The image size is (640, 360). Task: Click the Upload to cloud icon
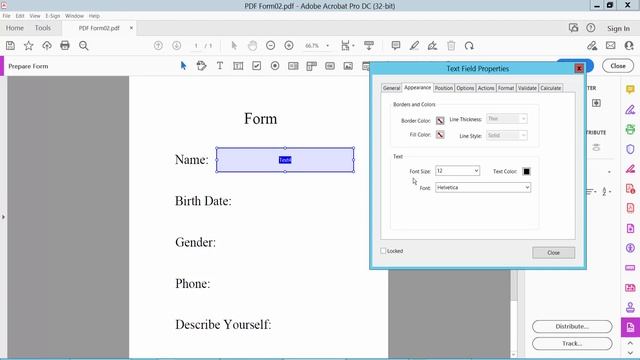pyautogui.click(x=47, y=46)
